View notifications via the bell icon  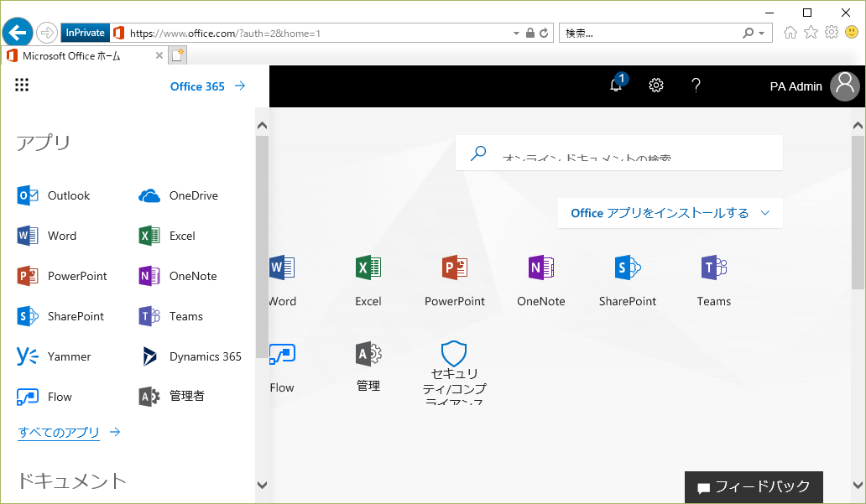click(x=617, y=85)
